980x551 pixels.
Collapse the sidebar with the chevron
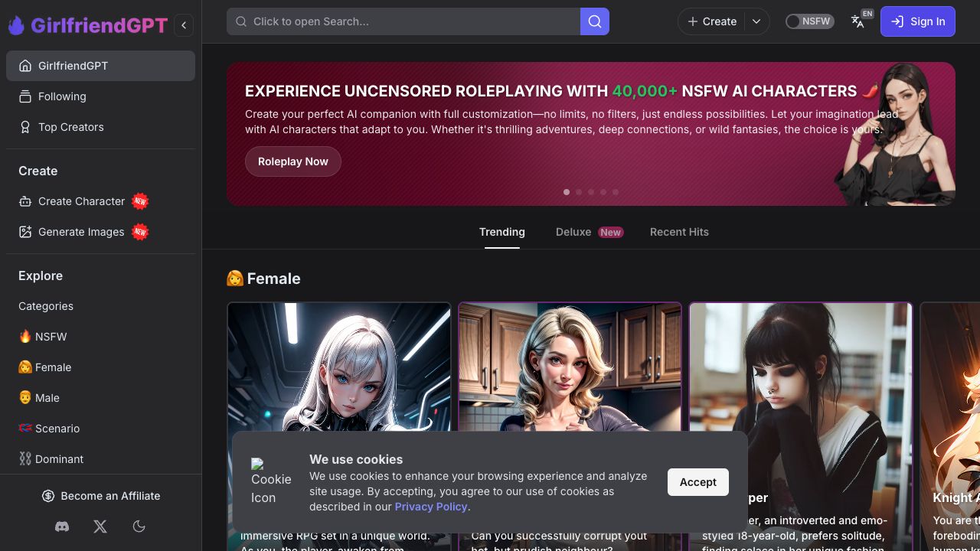coord(184,25)
